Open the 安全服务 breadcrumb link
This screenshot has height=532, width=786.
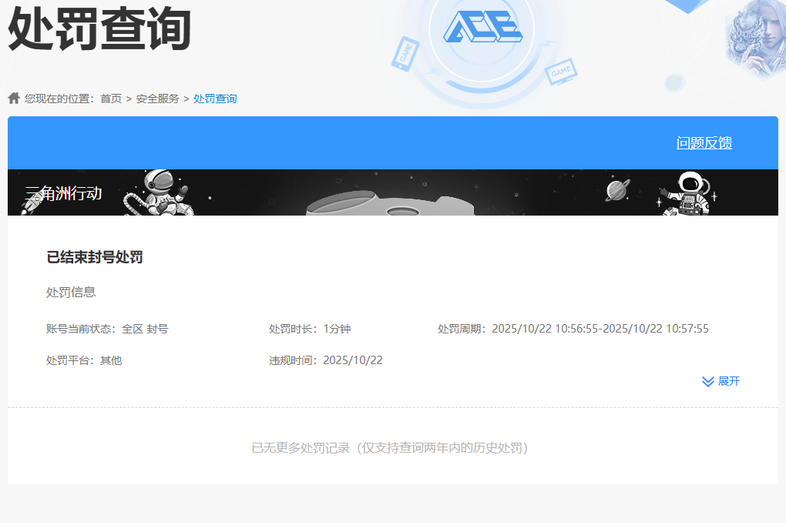click(160, 98)
